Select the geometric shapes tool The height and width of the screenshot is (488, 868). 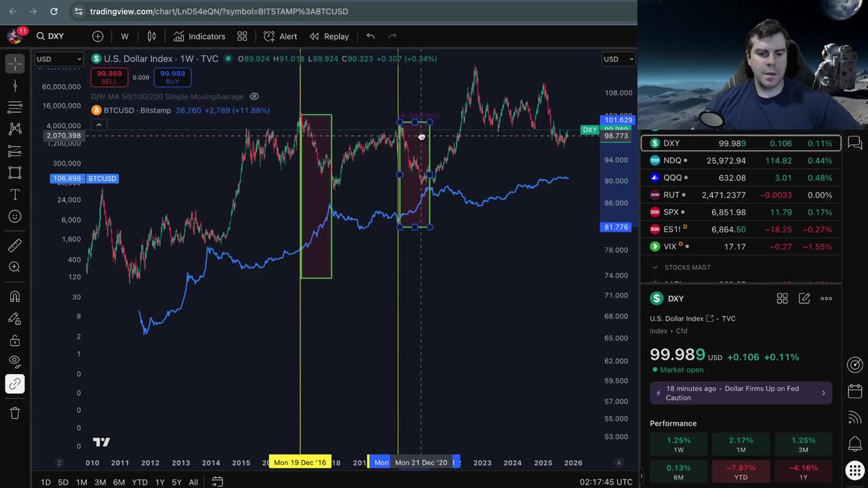[x=15, y=172]
